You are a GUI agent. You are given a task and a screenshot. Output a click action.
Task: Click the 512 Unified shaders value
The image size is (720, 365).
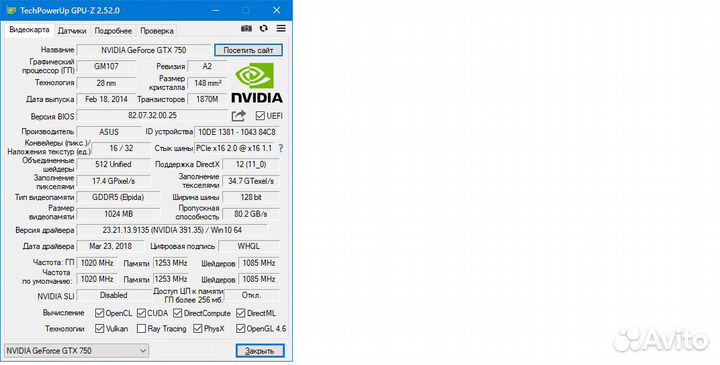click(113, 164)
